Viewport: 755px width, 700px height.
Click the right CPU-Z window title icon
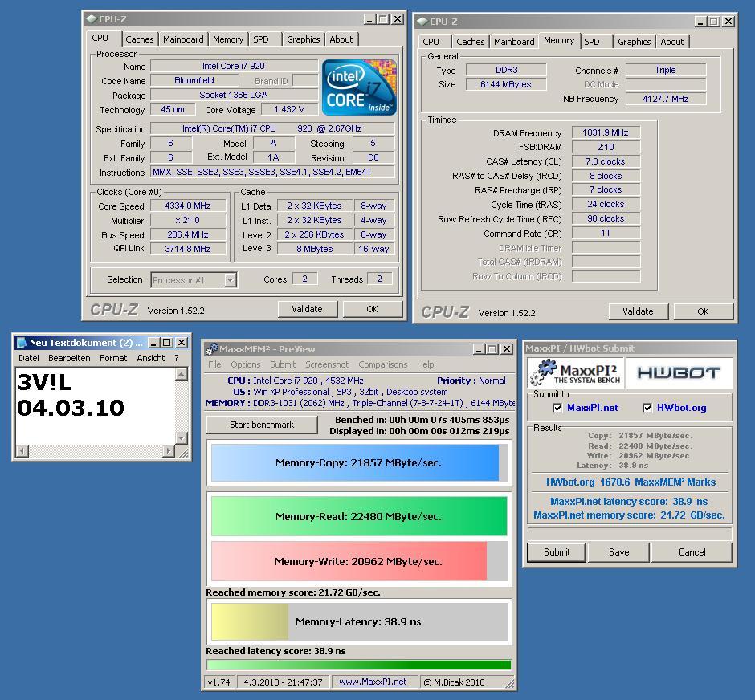[422, 21]
